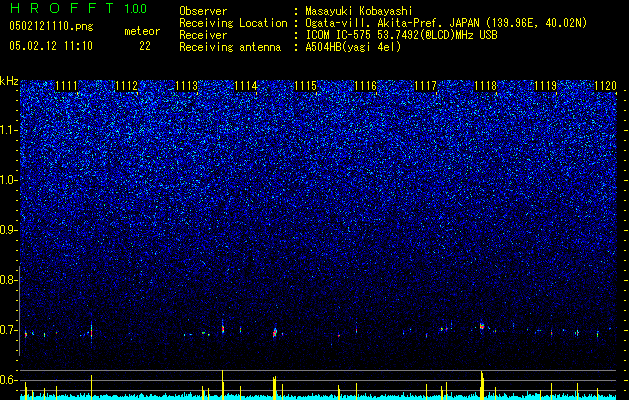Screen dimensions: 629x400
Task: Click the 'Observer' field label
Action: (203, 11)
